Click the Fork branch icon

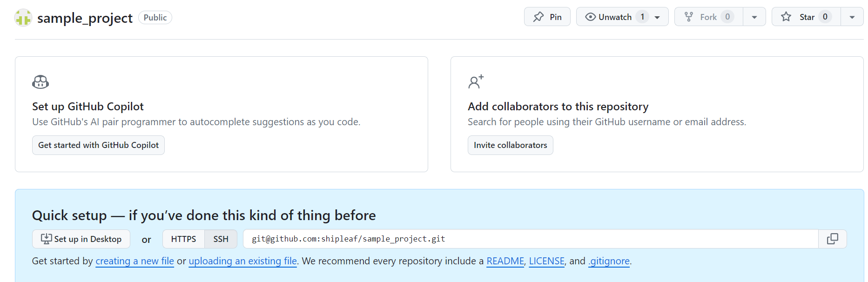click(x=688, y=16)
